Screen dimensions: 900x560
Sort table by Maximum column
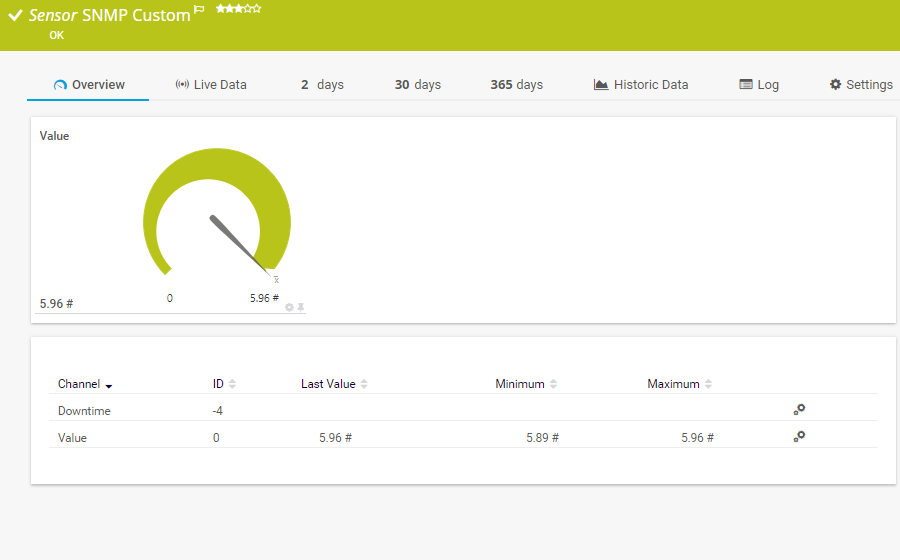point(680,384)
